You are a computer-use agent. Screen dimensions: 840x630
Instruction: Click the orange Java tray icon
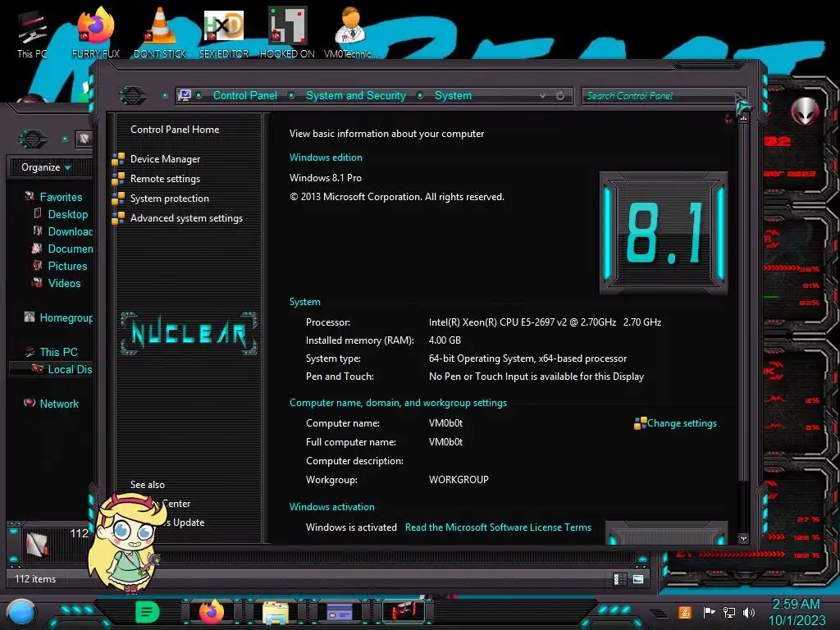coord(685,612)
